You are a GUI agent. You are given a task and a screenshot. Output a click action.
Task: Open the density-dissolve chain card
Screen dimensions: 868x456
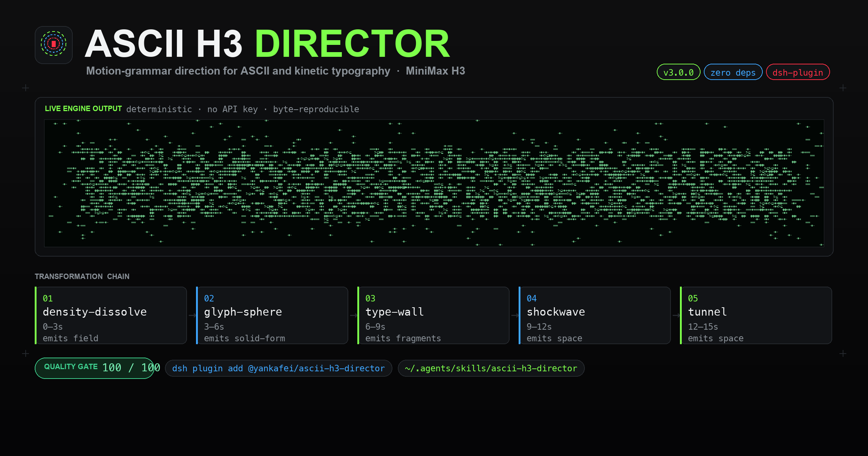(111, 315)
